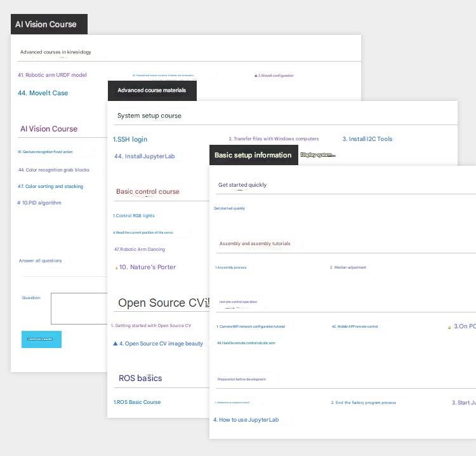Switch to the AI Vision Course tab
This screenshot has height=456, width=476.
[x=49, y=24]
